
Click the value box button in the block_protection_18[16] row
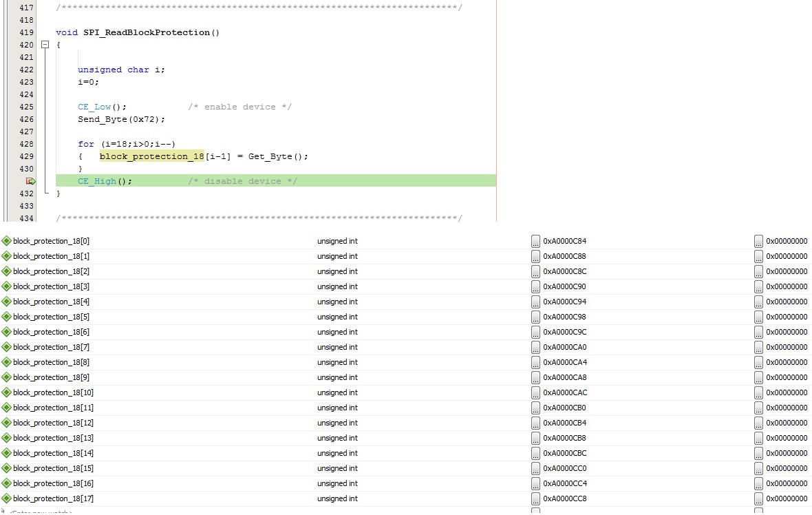coord(758,483)
